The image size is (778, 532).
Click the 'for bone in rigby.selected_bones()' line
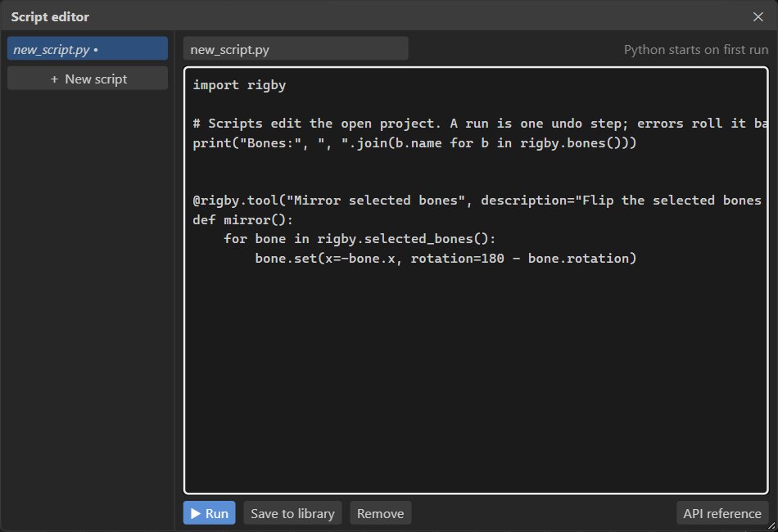point(360,239)
